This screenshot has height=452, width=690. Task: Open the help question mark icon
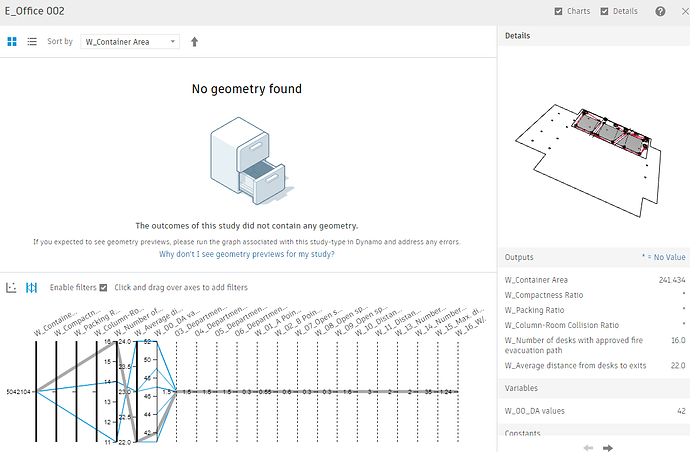[660, 11]
